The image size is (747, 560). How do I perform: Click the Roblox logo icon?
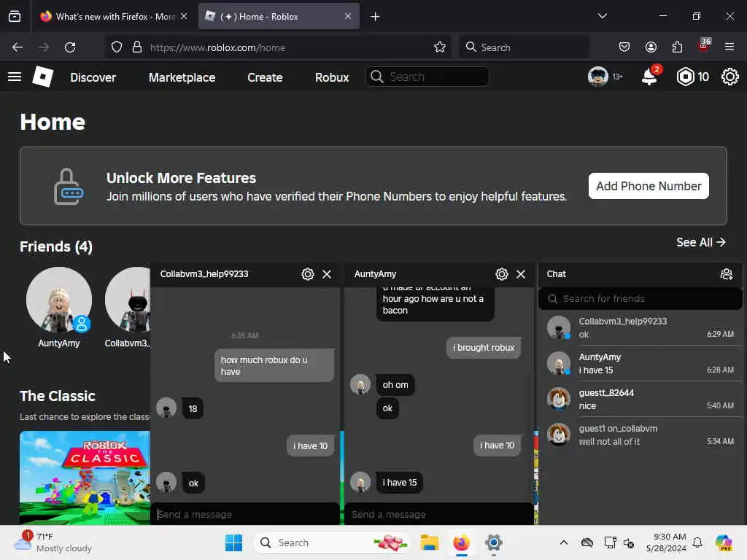tap(42, 77)
